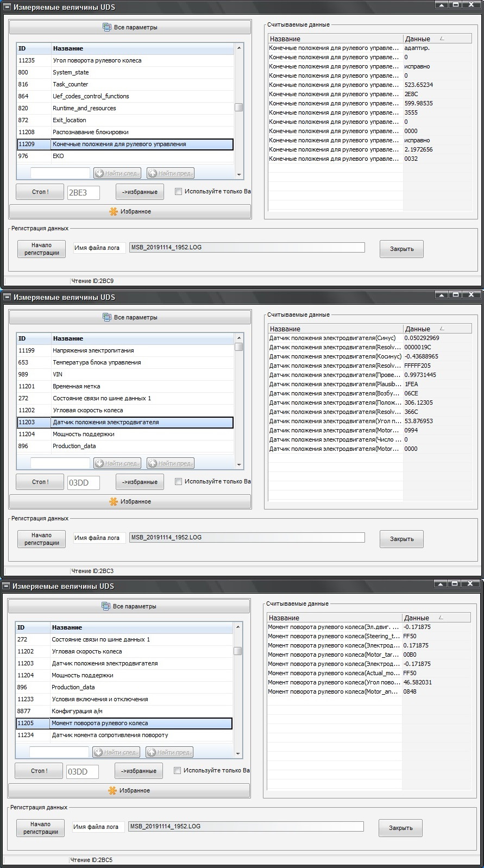Select 'Production_data' row in middle window
The image size is (484, 868).
125,446
